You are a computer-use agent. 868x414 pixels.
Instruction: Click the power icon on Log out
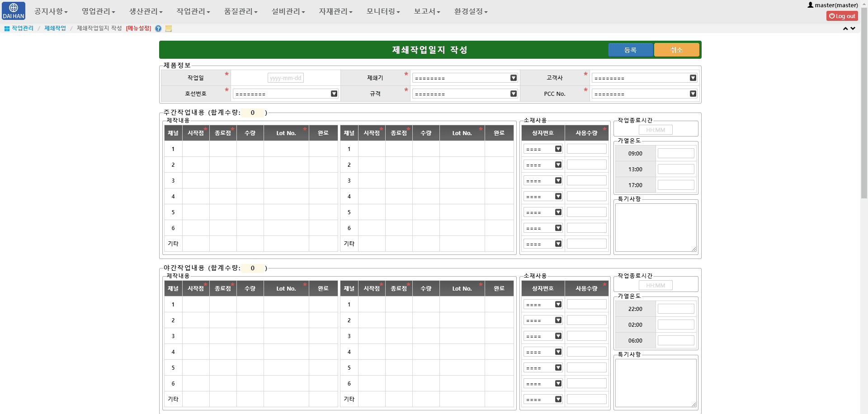coord(832,15)
